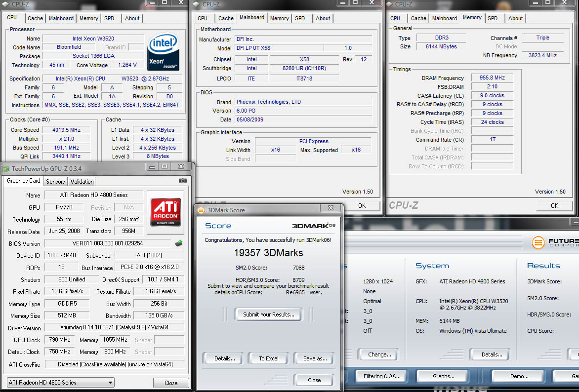Image resolution: width=579 pixels, height=392 pixels.
Task: Click the Bandwidth 135.0 GB/s value
Action: 159,315
